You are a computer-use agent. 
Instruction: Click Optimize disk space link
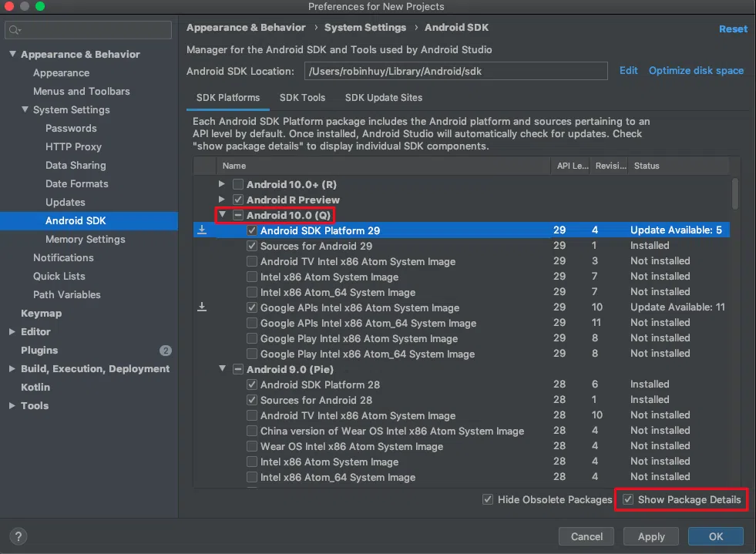pyautogui.click(x=696, y=71)
